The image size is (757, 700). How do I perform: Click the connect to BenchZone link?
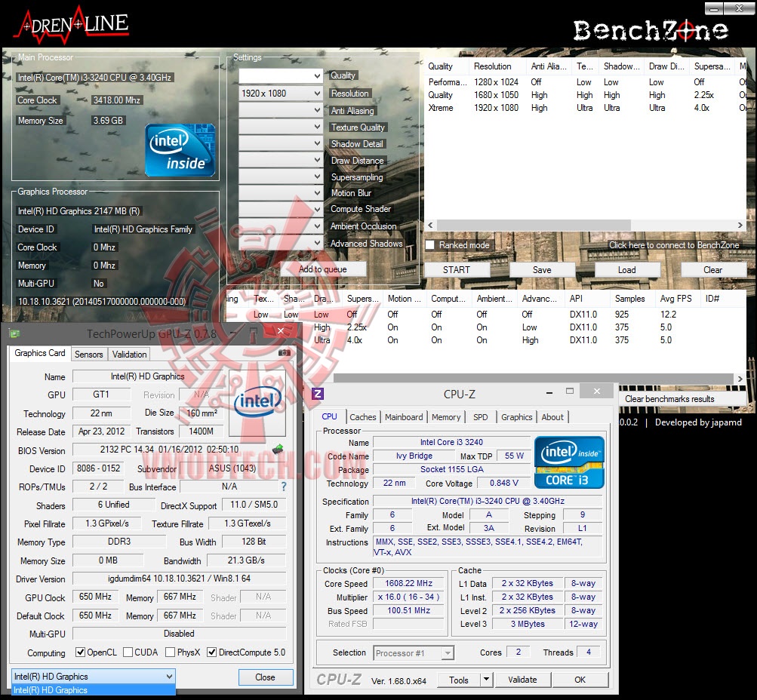click(674, 245)
